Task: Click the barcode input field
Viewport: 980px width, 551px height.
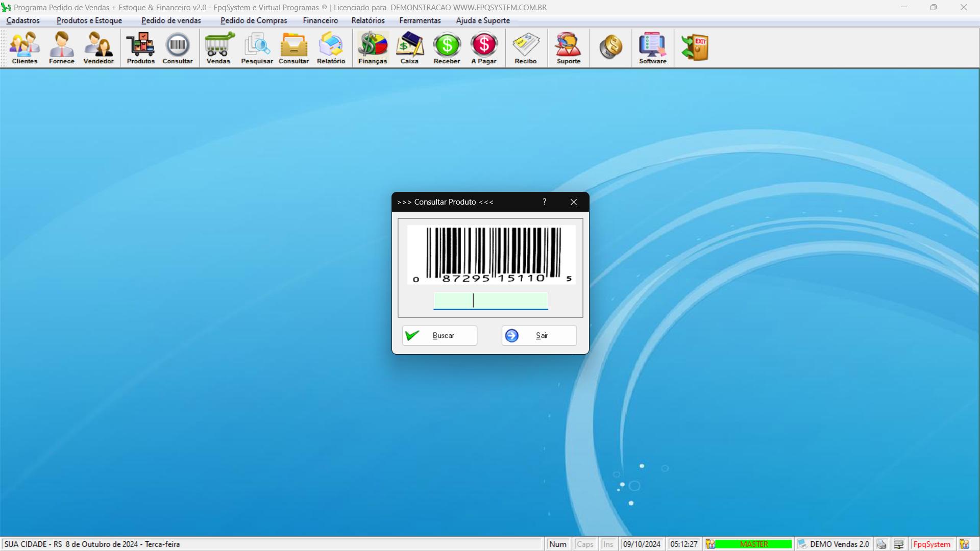Action: coord(491,300)
